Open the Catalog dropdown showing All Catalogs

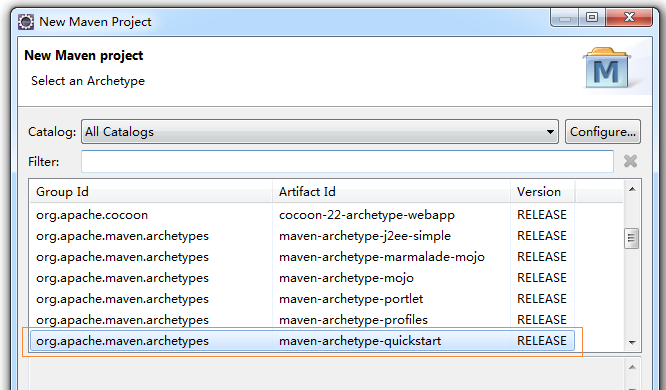click(x=319, y=132)
